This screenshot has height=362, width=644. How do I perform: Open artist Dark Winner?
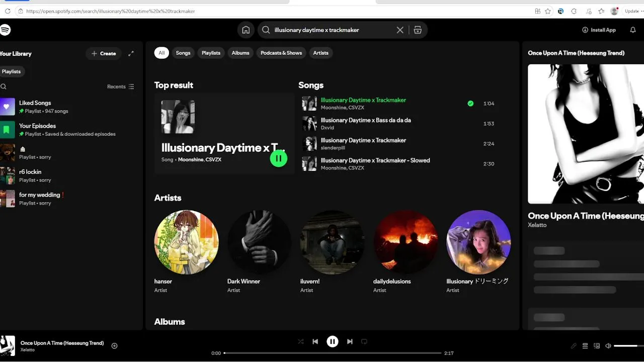pyautogui.click(x=259, y=251)
